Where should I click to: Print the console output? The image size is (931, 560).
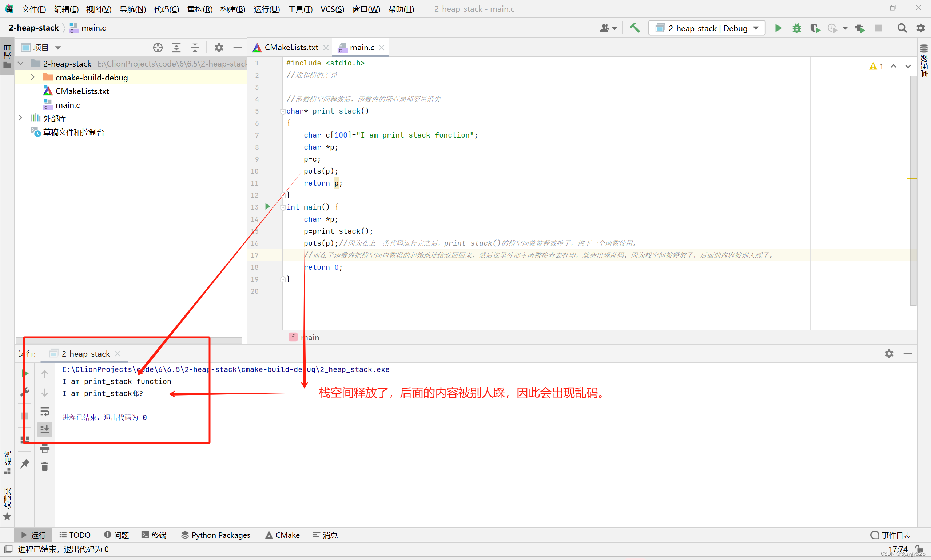tap(45, 448)
